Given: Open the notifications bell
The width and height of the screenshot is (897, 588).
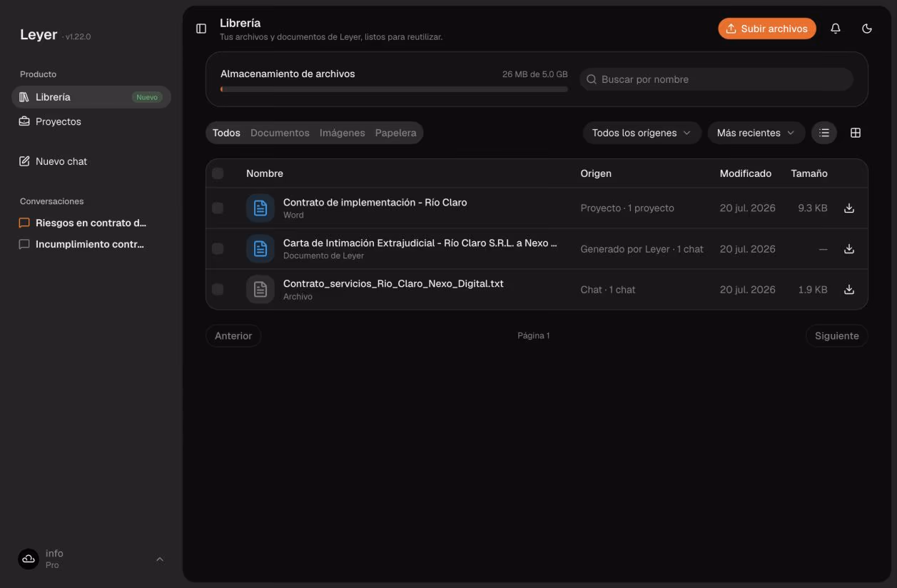Looking at the screenshot, I should pos(836,29).
